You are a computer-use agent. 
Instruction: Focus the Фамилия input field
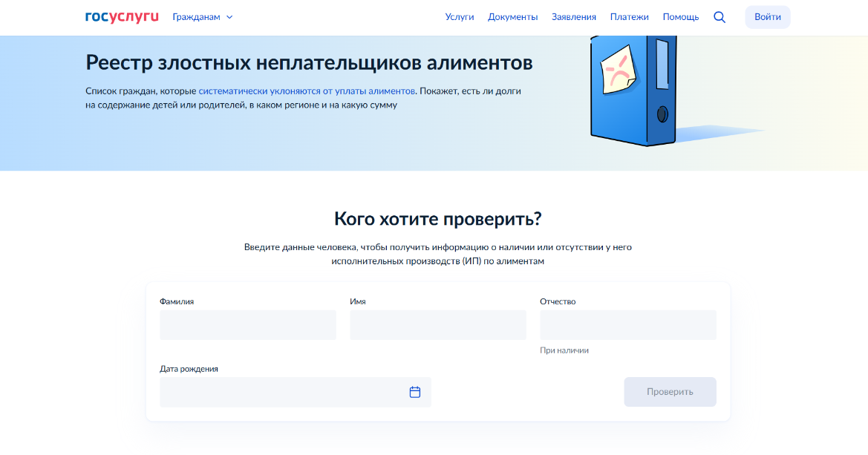click(x=247, y=325)
